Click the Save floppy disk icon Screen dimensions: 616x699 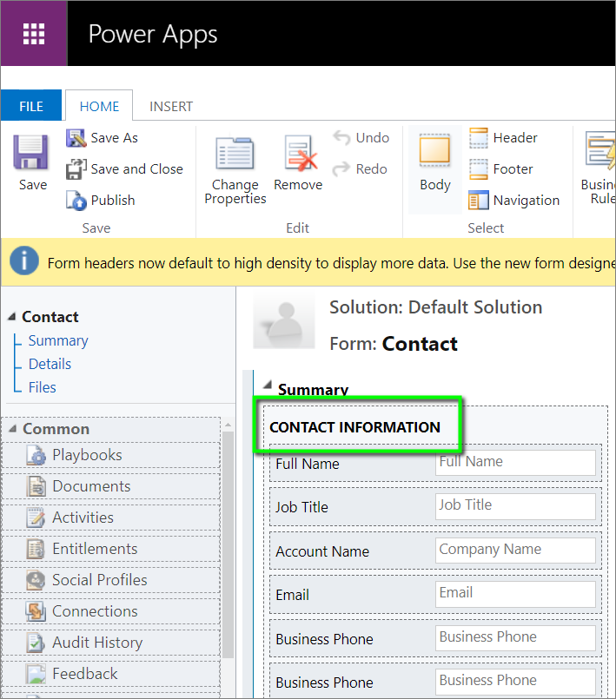click(32, 154)
